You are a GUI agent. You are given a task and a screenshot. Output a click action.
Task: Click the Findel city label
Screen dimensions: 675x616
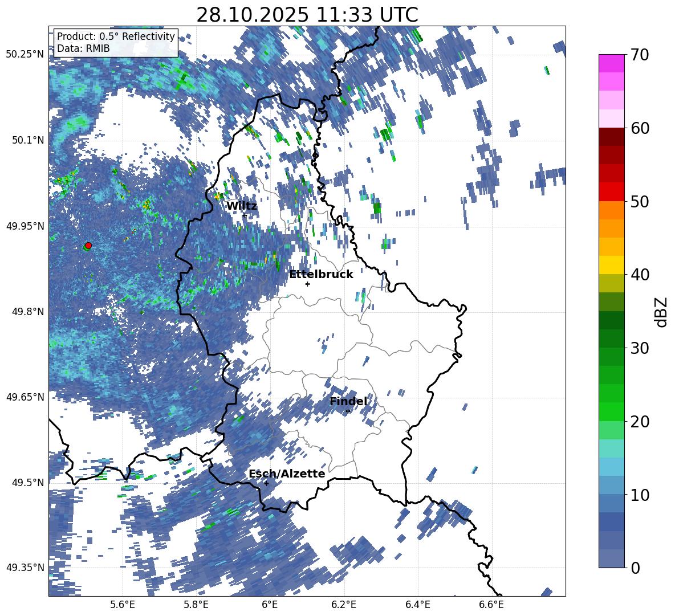pyautogui.click(x=348, y=401)
